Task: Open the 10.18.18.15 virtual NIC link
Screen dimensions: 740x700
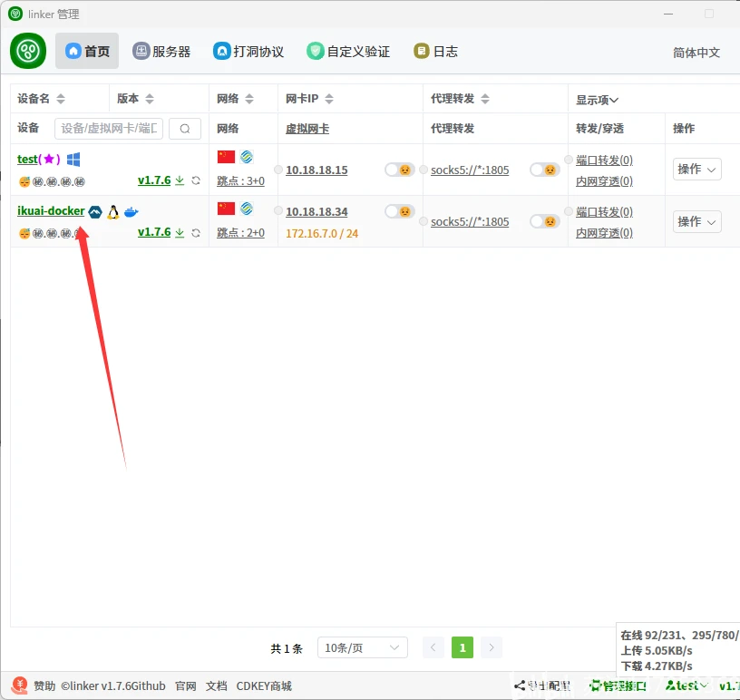Action: tap(316, 170)
